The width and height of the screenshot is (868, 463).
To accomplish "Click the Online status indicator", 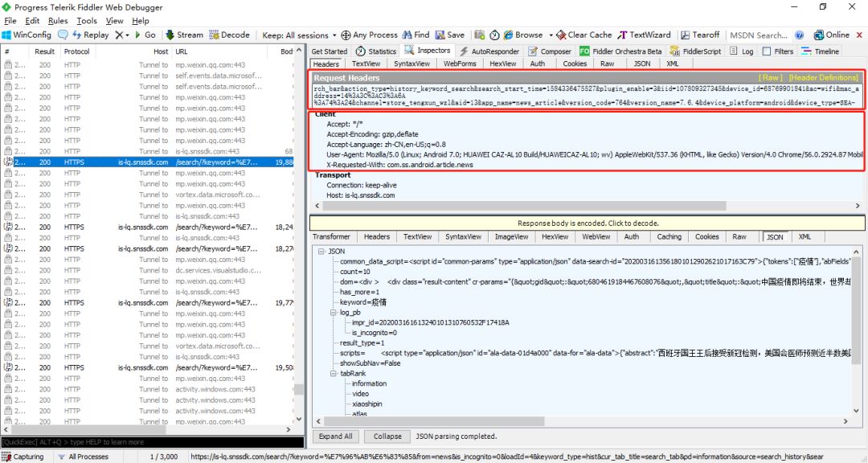I will coord(832,35).
